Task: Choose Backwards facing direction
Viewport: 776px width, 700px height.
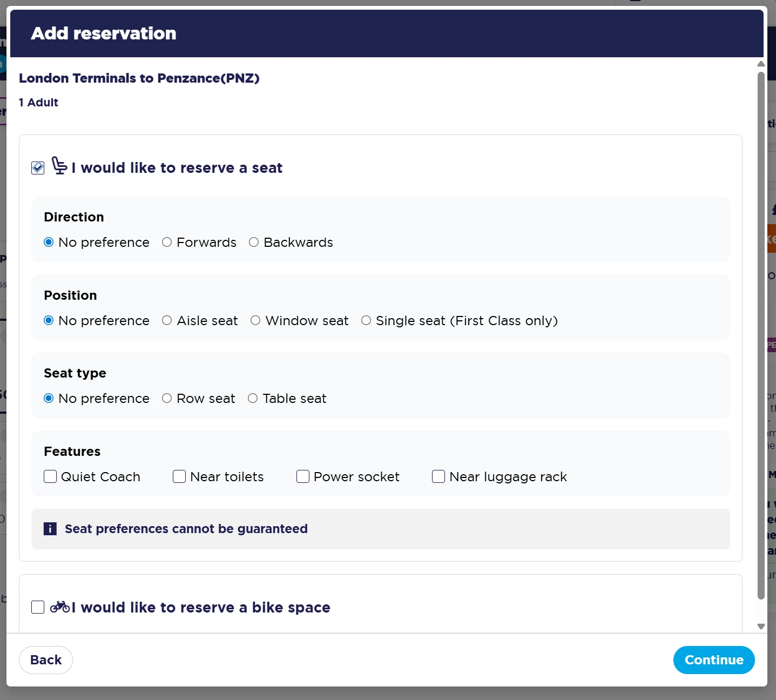Action: click(254, 243)
